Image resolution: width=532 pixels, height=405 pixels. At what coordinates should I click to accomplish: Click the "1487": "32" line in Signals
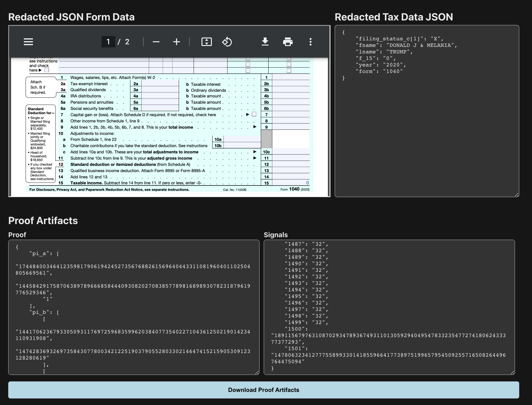tap(307, 244)
